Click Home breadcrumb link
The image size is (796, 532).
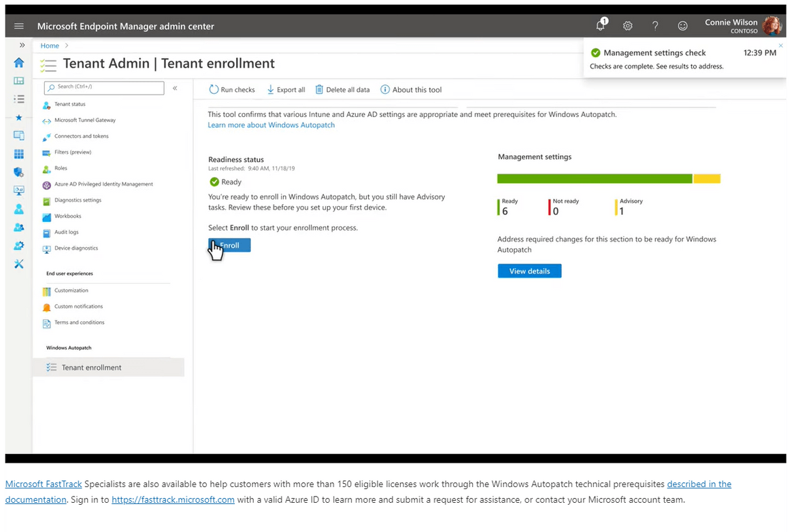[x=50, y=46]
